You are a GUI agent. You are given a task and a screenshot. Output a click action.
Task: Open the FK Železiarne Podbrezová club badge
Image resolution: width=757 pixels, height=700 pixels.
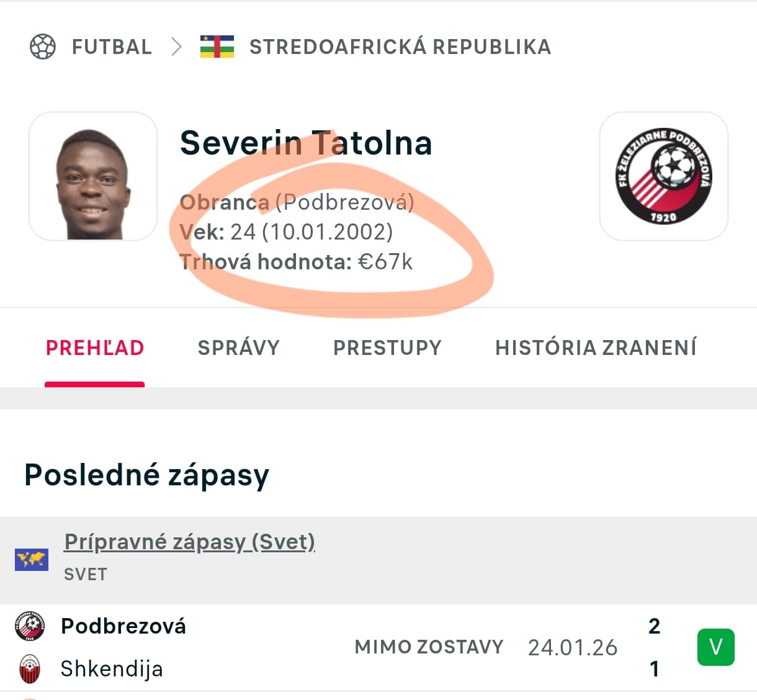[x=663, y=176]
